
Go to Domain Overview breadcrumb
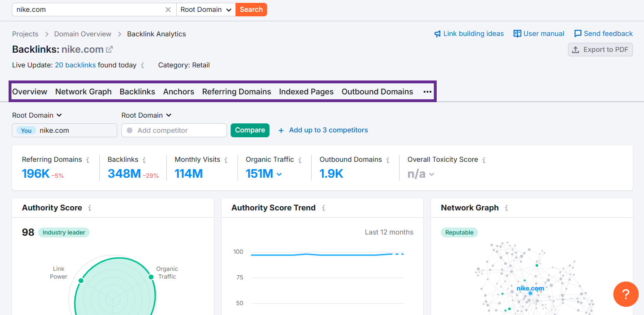83,34
